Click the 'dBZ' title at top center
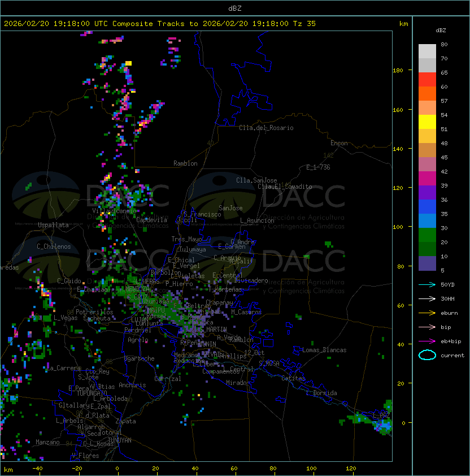The height and width of the screenshot is (476, 470). (235, 8)
